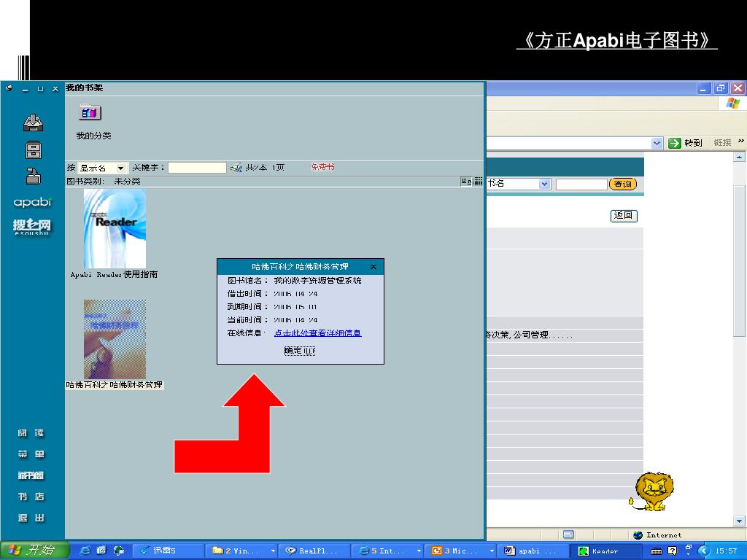Open the RealPl... taskbar button
Image resolution: width=747 pixels, height=560 pixels.
coord(314,551)
